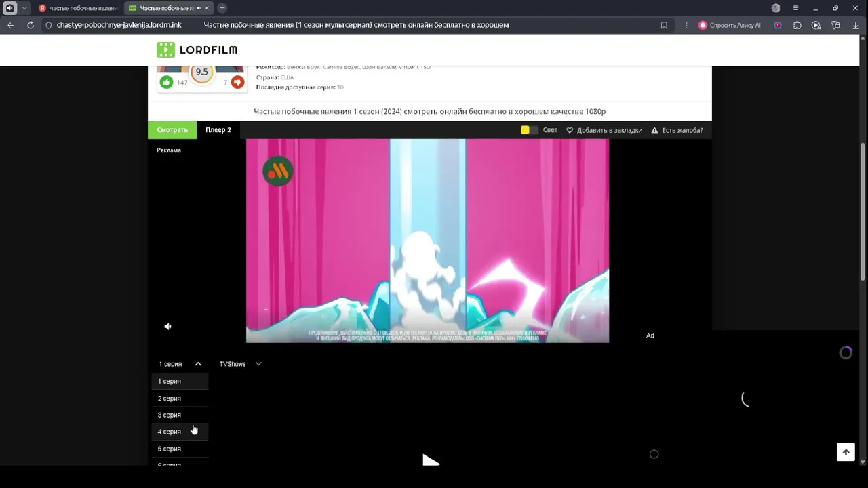
Task: Click the Ad label beside the player
Action: [650, 335]
